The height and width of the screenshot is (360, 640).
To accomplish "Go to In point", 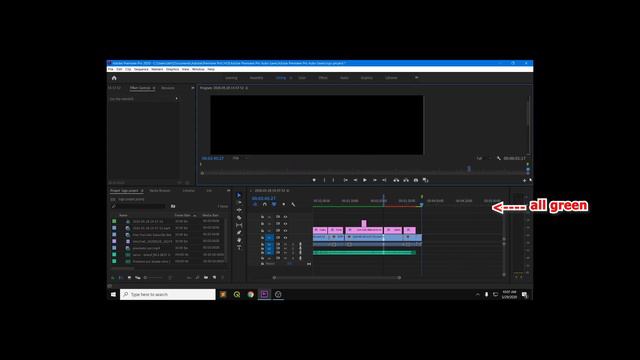I will [x=345, y=180].
